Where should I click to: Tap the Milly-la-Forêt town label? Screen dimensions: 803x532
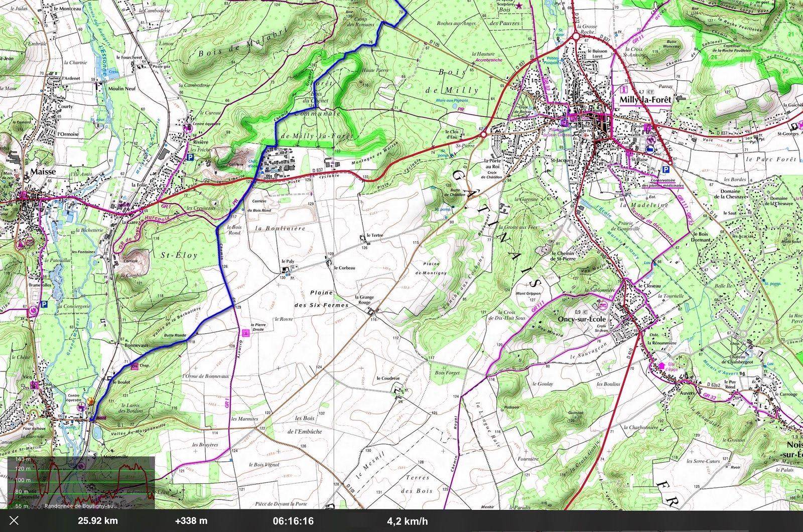(x=645, y=100)
